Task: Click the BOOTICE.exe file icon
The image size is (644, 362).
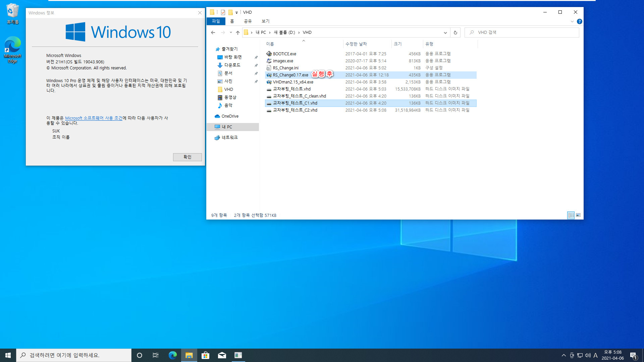Action: (269, 54)
